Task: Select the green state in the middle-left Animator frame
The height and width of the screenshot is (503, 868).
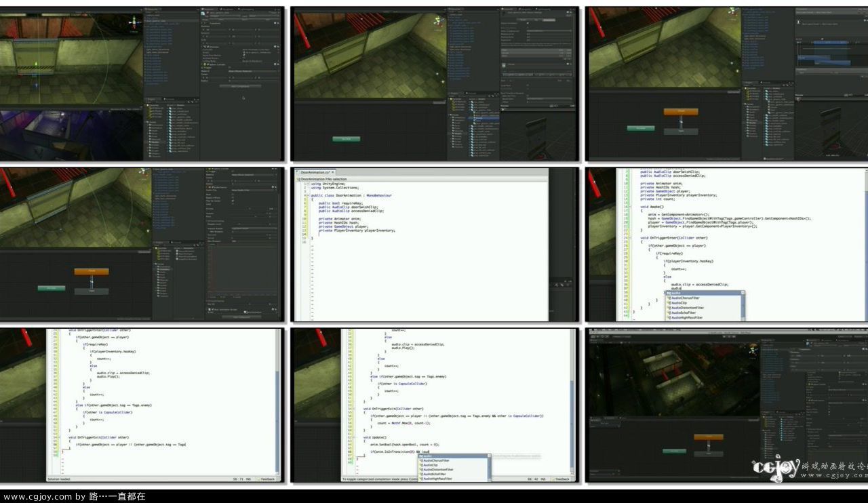Action: coord(51,287)
